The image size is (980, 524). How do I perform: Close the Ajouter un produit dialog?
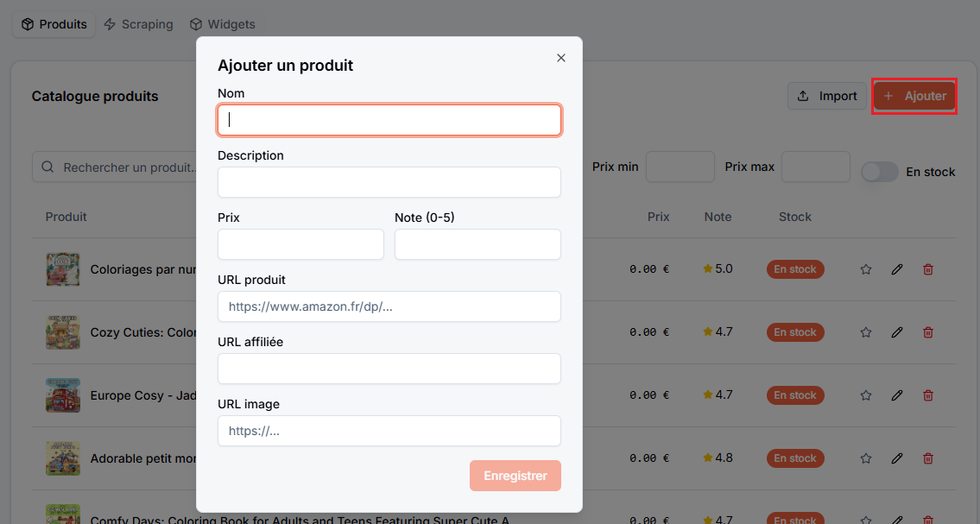(560, 58)
